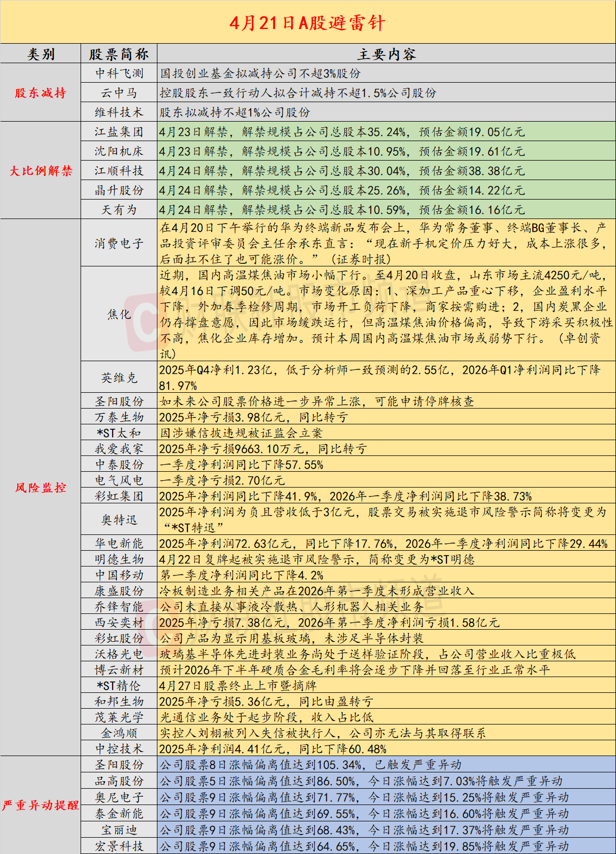Select the 股票简称 column header

(x=119, y=54)
